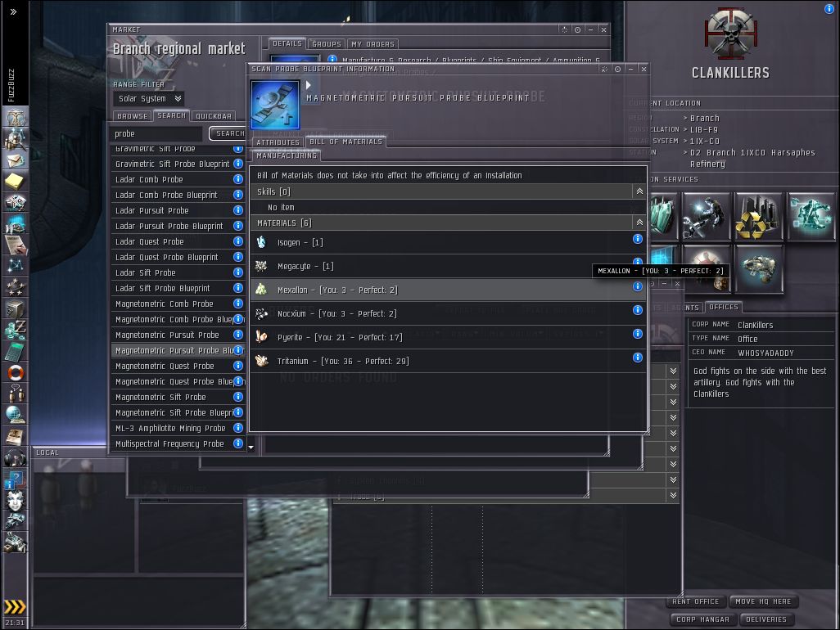Show info for ML-3 Amphilotite Mining Probe
Viewport: 840px width, 630px height.
coord(238,428)
